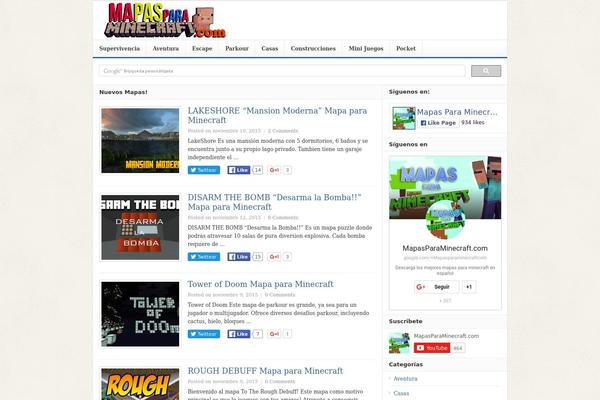Open the LAKESHORE Mansion Moderna article title
Image resolution: width=600 pixels, height=400 pixels.
click(x=277, y=115)
